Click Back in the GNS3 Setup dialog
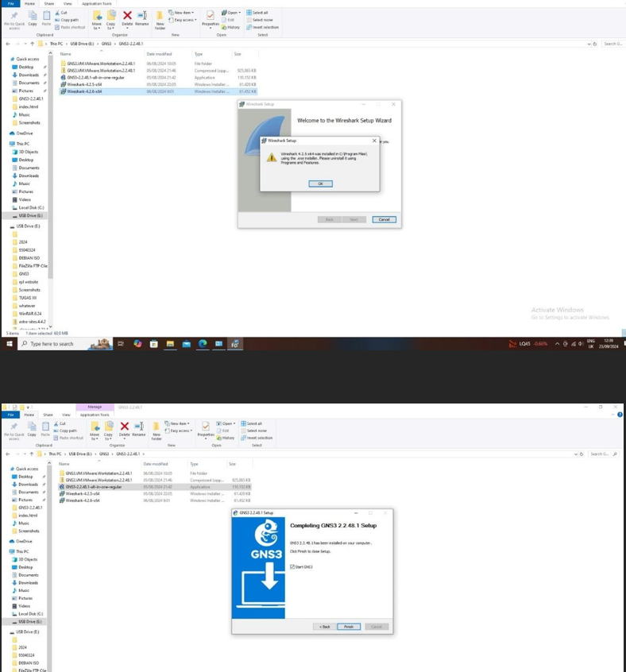This screenshot has width=626, height=672. [324, 627]
